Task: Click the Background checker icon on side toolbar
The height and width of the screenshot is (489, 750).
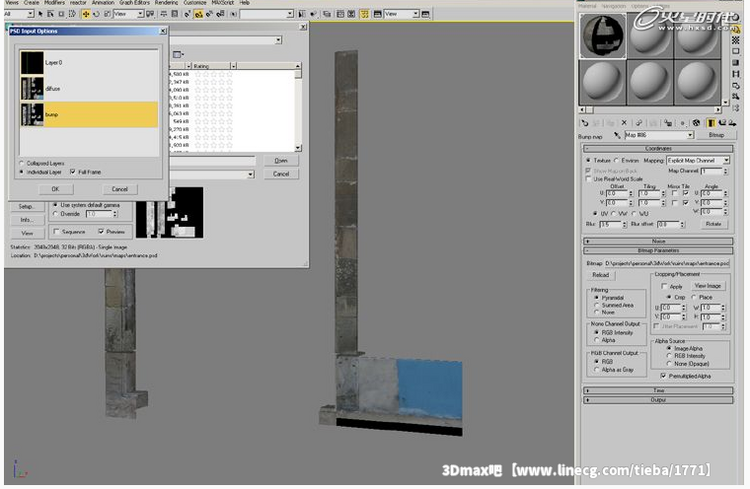Action: tap(736, 40)
